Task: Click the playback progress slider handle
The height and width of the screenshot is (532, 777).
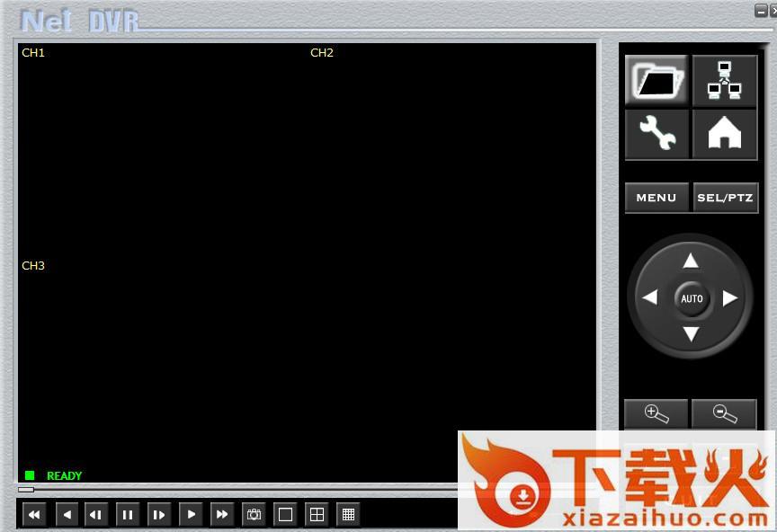Action: click(26, 490)
